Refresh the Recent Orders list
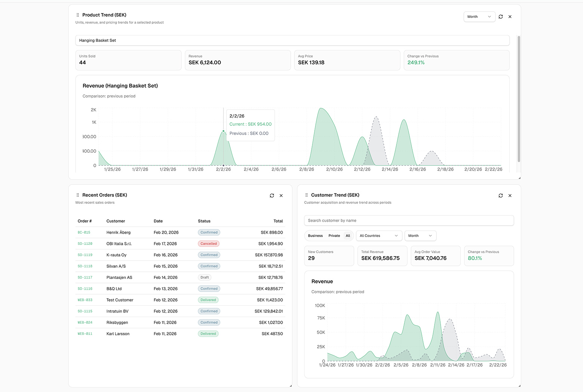Image resolution: width=583 pixels, height=392 pixels. [x=272, y=195]
